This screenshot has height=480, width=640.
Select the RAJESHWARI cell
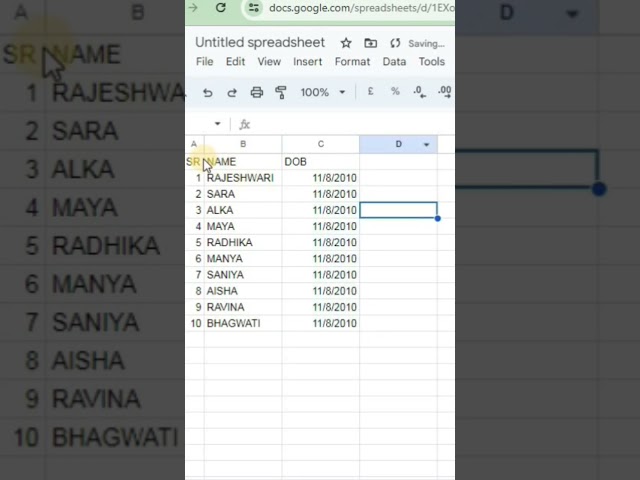pyautogui.click(x=243, y=178)
